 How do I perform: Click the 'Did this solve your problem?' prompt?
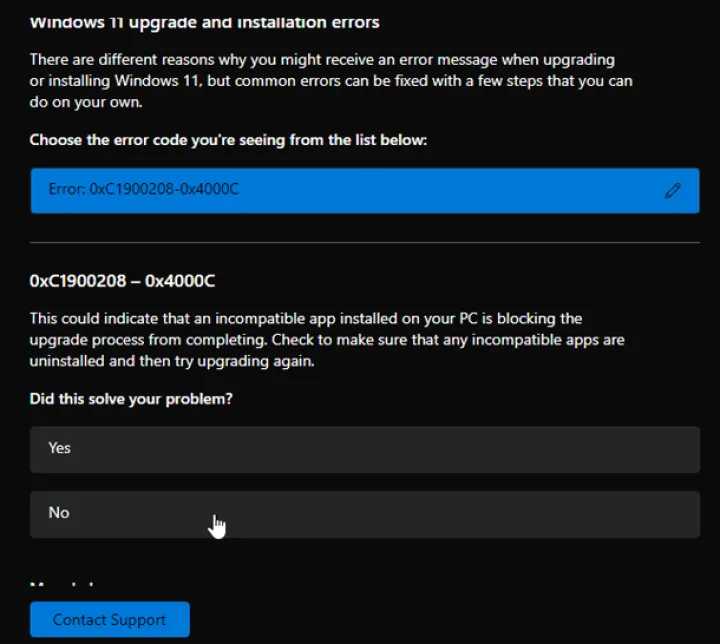tap(131, 400)
